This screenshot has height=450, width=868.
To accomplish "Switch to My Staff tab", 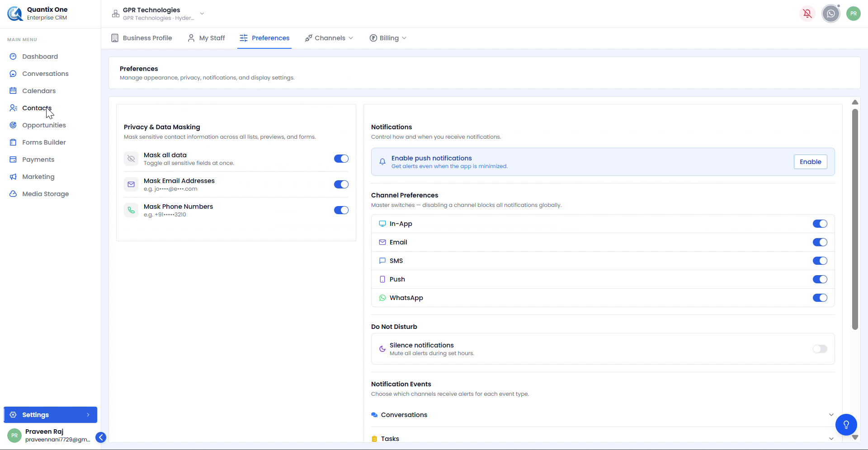I will tap(206, 38).
